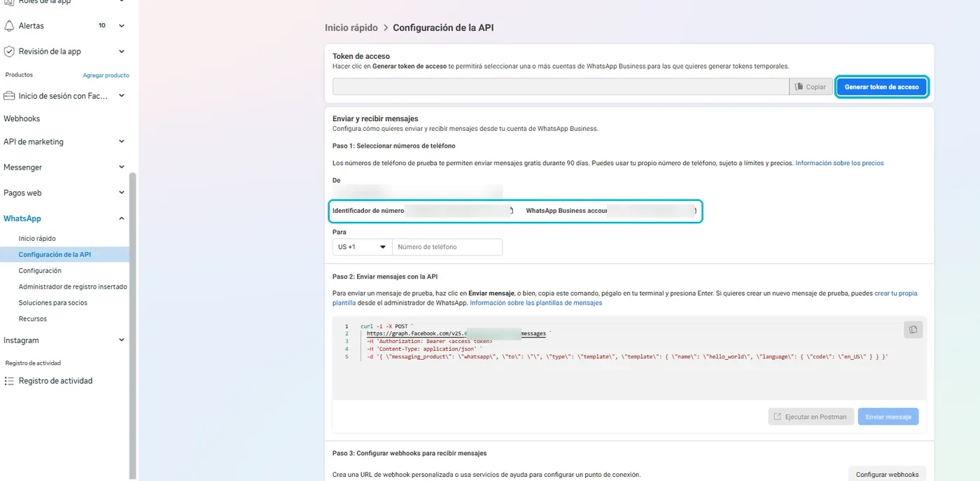This screenshot has height=481, width=980.
Task: Click the Ejecutar en Postman button
Action: [811, 417]
